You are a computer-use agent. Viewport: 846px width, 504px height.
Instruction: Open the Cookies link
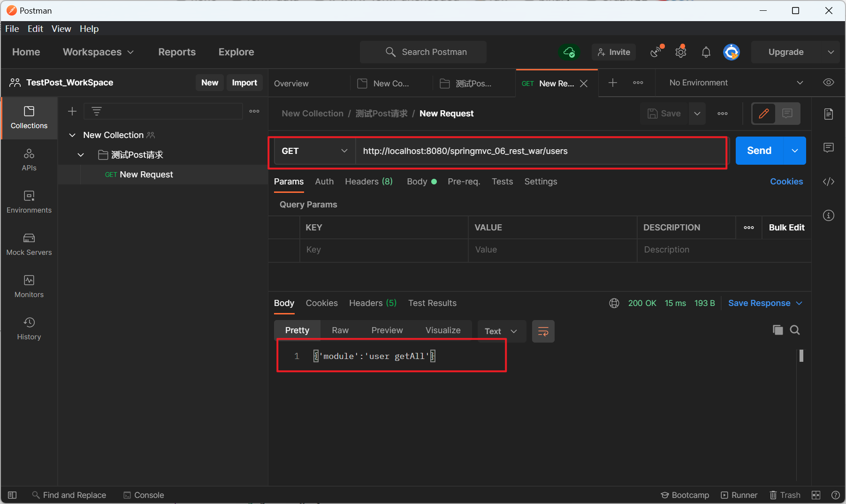tap(786, 182)
